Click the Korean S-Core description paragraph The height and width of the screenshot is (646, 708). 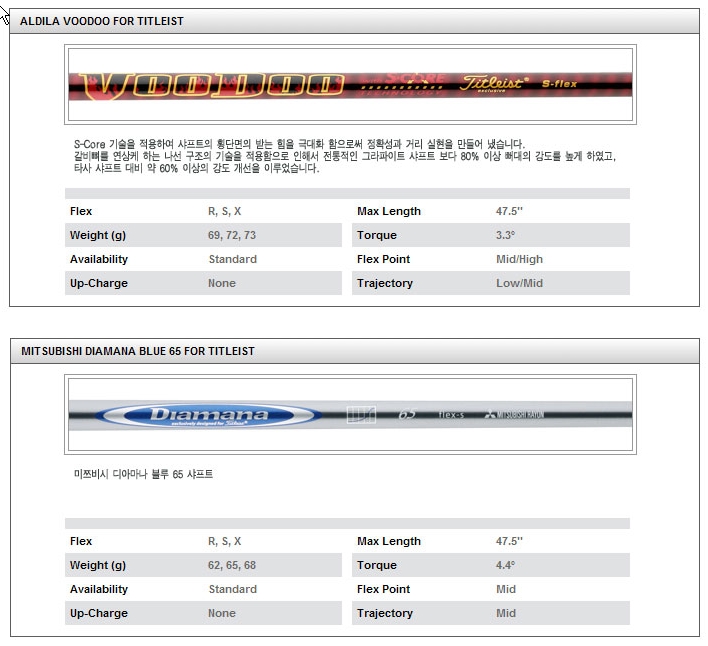[345, 156]
